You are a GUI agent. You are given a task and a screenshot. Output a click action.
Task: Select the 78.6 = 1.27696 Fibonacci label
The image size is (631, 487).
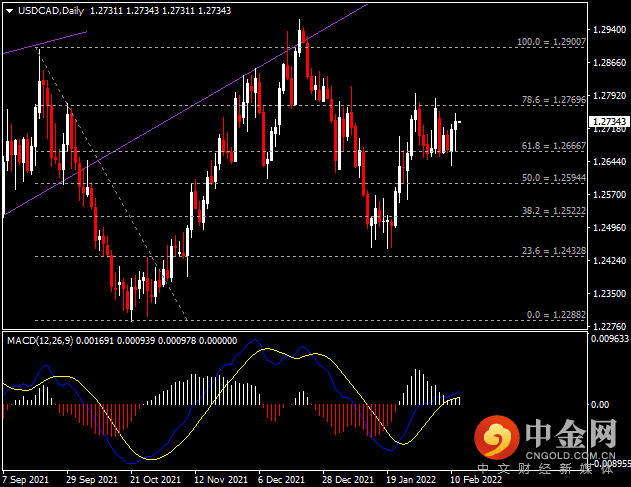550,100
